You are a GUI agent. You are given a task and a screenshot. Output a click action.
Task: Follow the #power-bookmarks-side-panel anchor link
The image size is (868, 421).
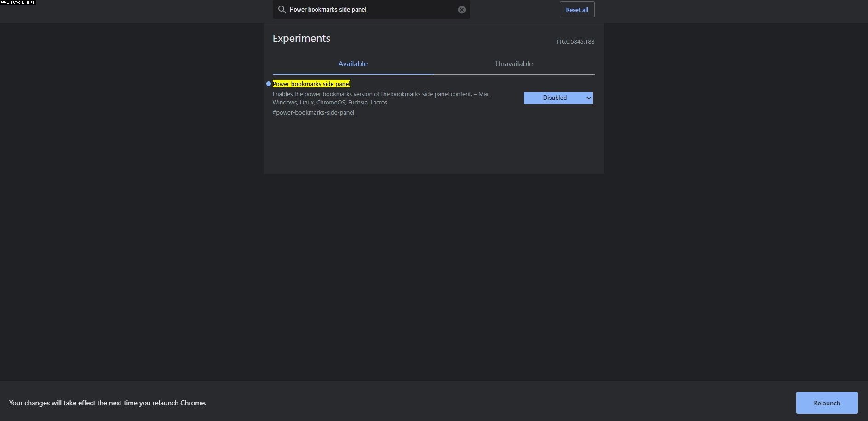coord(313,113)
